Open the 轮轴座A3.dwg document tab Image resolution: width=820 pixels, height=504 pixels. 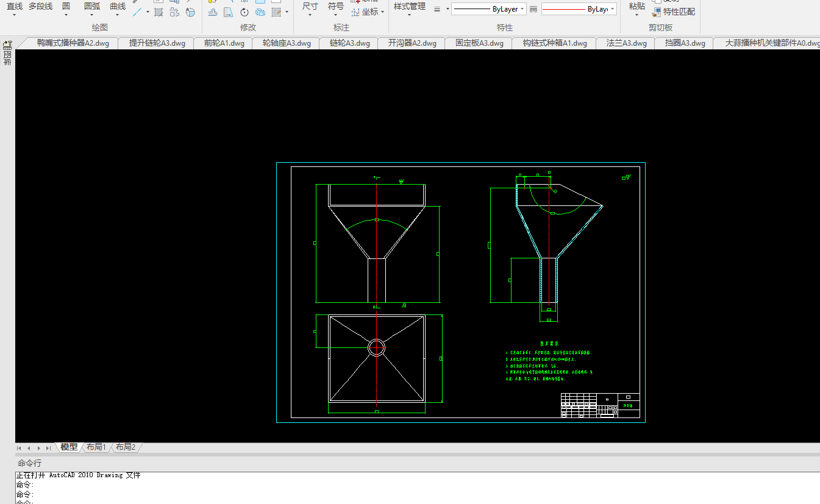(287, 43)
